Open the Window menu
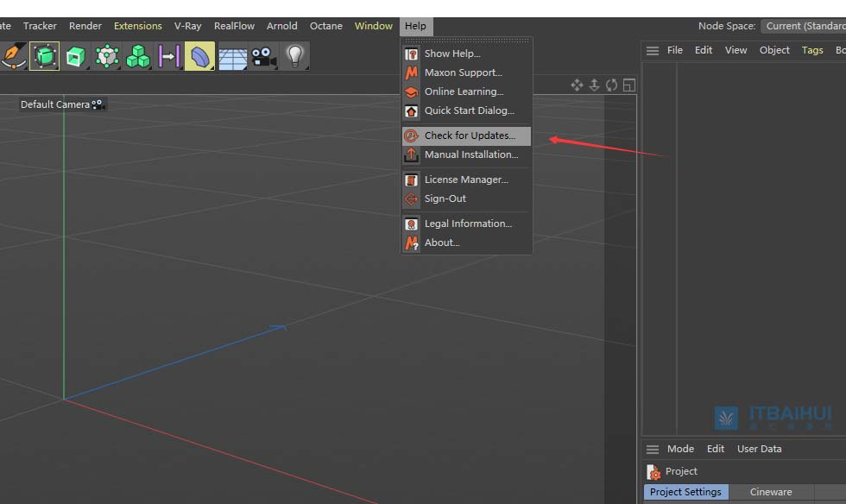 tap(373, 26)
